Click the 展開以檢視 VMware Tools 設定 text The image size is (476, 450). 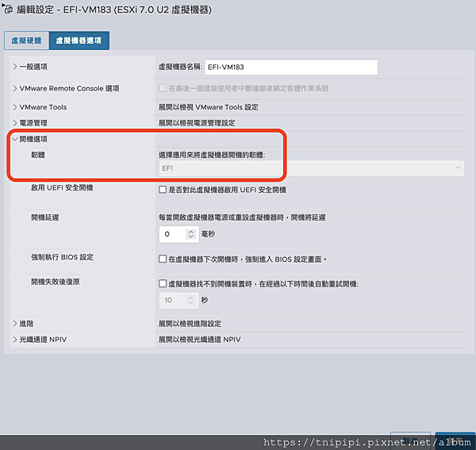pyautogui.click(x=208, y=107)
